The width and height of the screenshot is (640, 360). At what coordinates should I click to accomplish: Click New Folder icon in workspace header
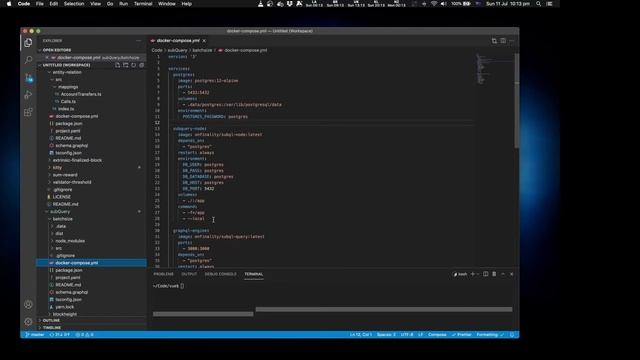point(126,65)
